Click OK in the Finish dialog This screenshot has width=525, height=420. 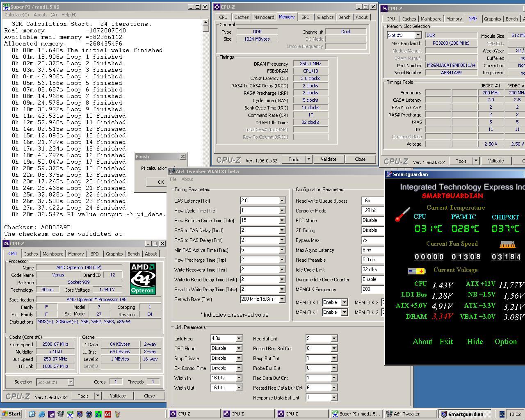161,182
